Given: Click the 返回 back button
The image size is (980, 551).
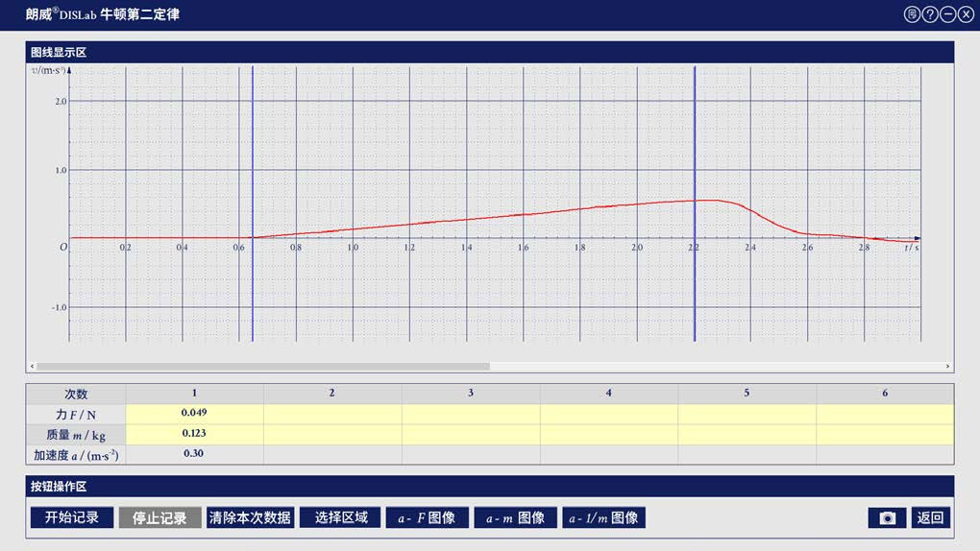Looking at the screenshot, I should pyautogui.click(x=930, y=518).
